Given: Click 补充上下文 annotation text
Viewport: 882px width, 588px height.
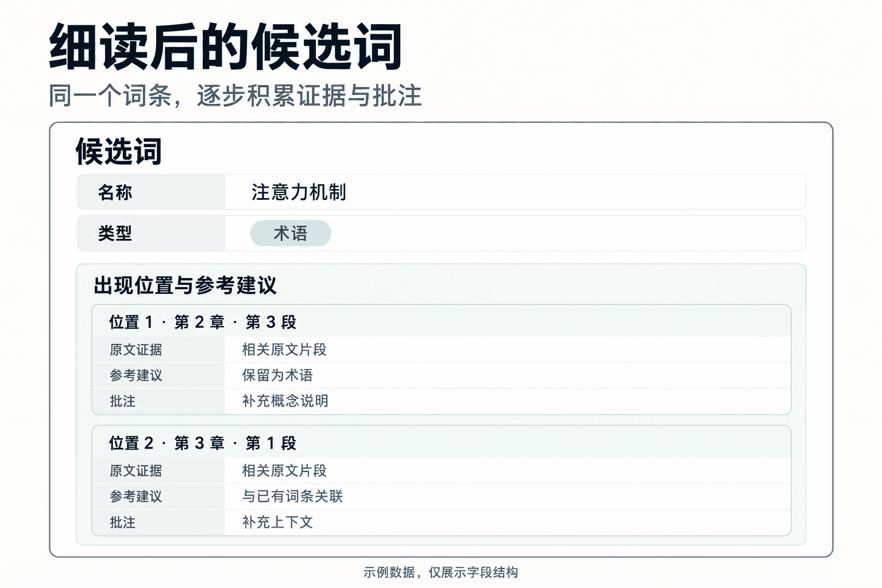Looking at the screenshot, I should [x=277, y=522].
